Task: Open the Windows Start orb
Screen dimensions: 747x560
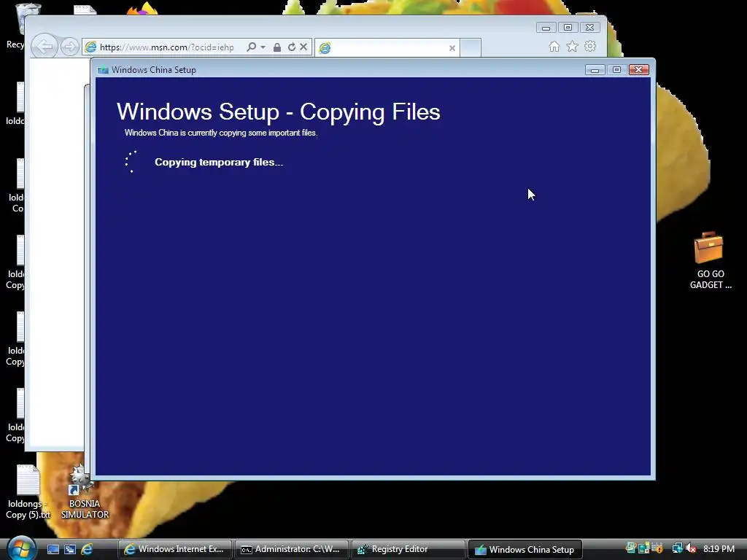Action: [x=21, y=548]
